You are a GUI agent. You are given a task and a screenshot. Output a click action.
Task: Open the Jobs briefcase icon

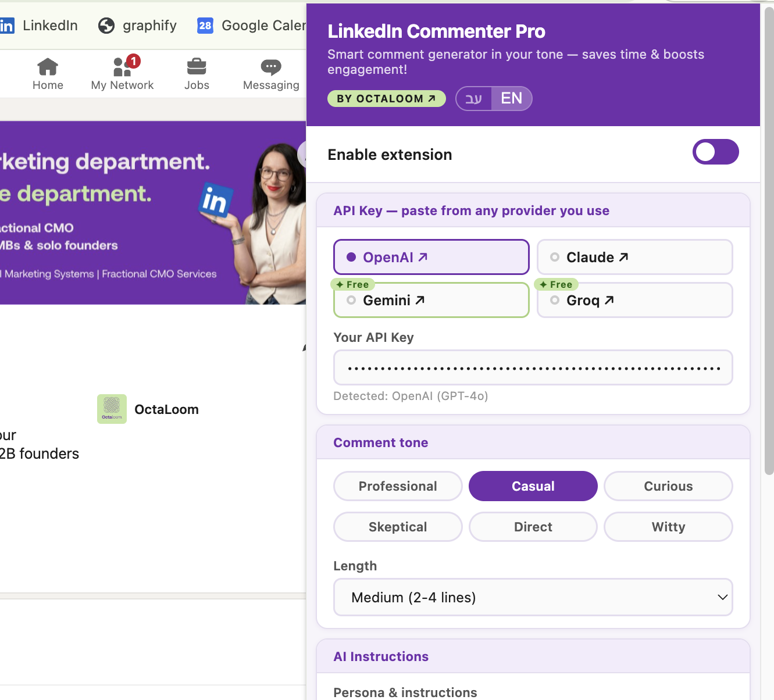[197, 67]
